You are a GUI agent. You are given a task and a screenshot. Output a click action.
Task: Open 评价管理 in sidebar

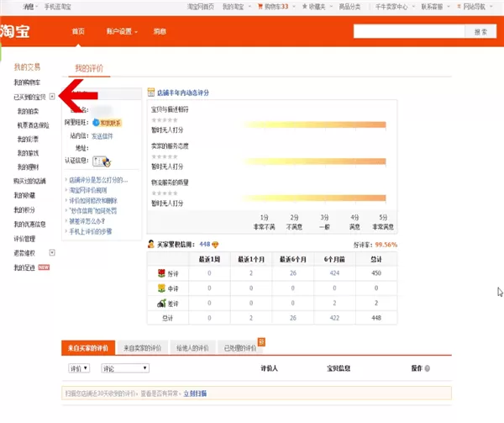(24, 238)
